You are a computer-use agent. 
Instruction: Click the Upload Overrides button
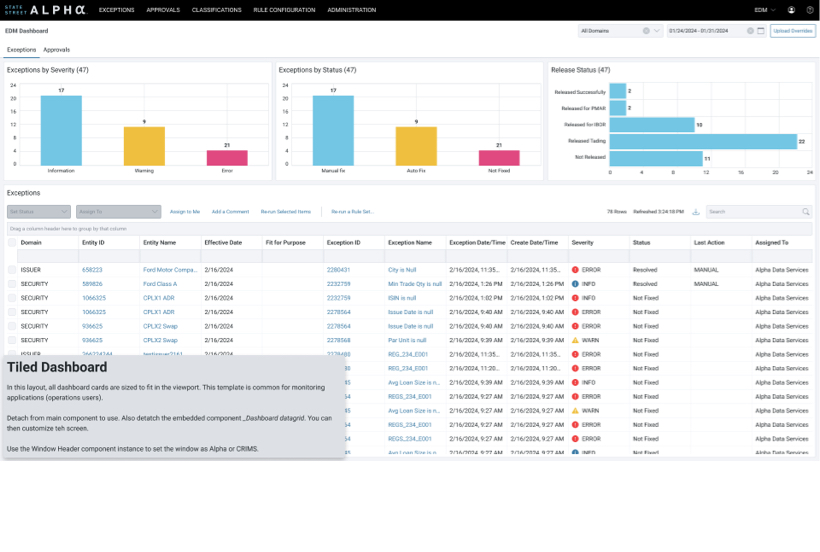click(x=793, y=31)
